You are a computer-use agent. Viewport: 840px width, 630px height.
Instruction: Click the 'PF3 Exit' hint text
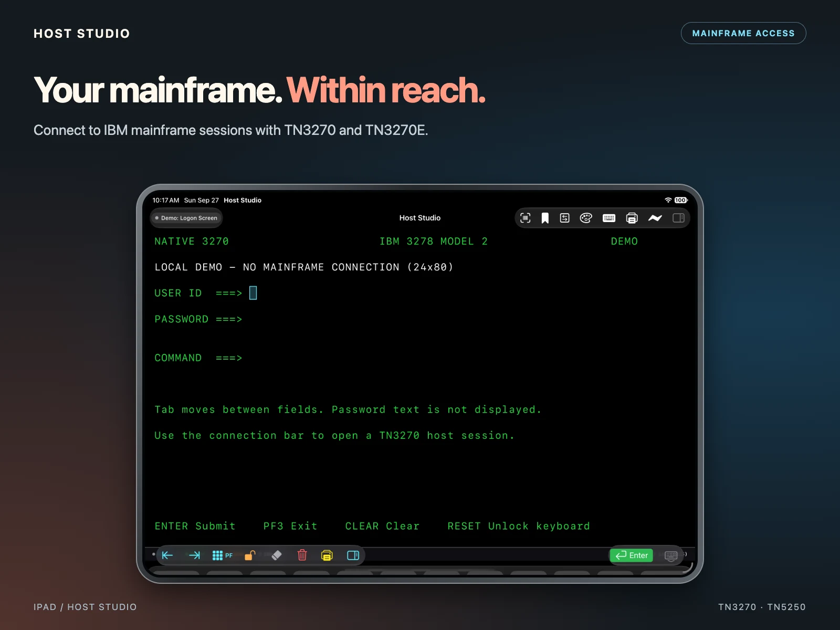click(290, 526)
